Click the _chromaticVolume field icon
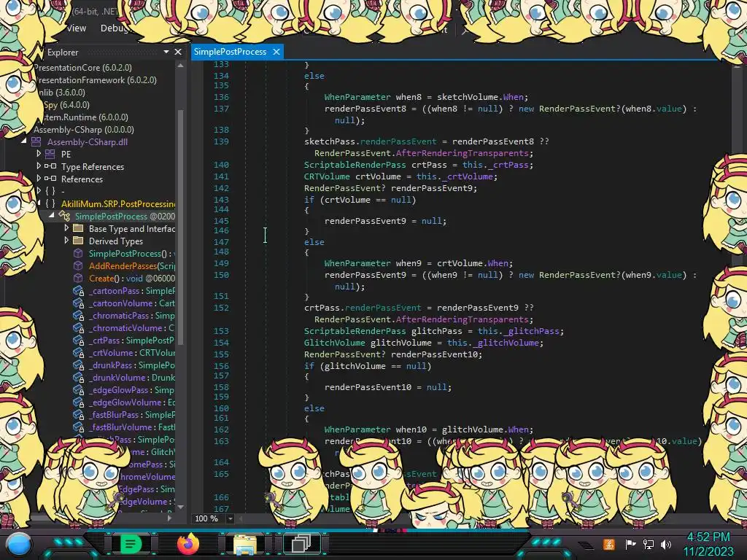The height and width of the screenshot is (560, 747). (x=79, y=328)
